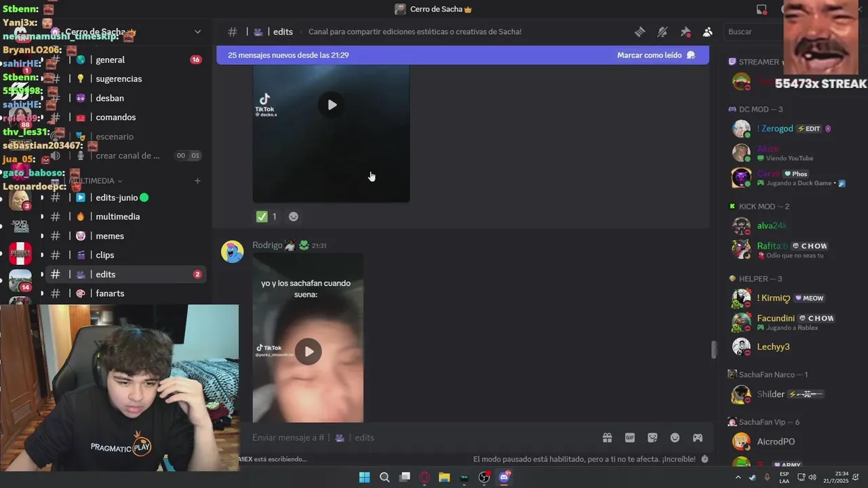The height and width of the screenshot is (488, 868).
Task: Open the comandos channel
Action: (125, 117)
